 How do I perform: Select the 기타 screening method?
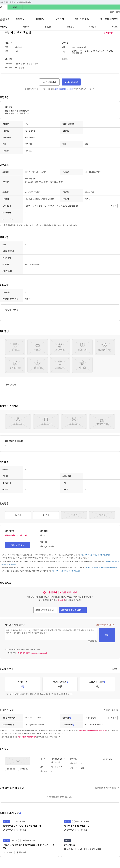click(x=102, y=515)
